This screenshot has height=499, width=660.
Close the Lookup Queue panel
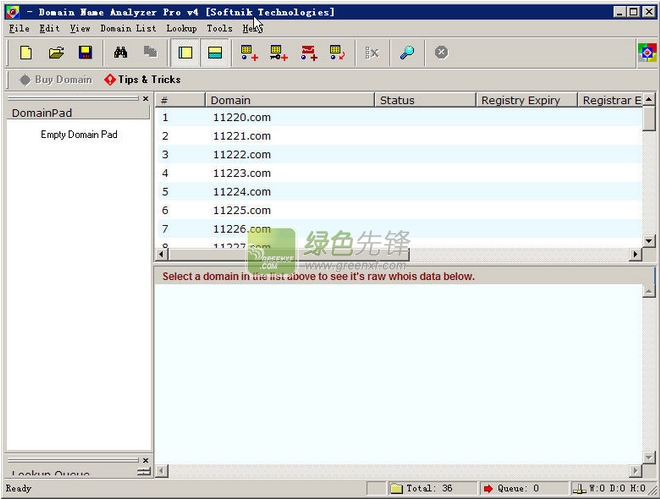tap(146, 460)
